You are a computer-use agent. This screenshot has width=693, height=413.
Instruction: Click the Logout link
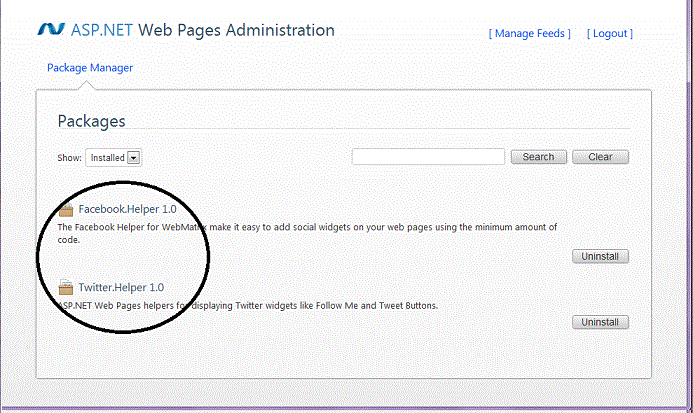610,34
